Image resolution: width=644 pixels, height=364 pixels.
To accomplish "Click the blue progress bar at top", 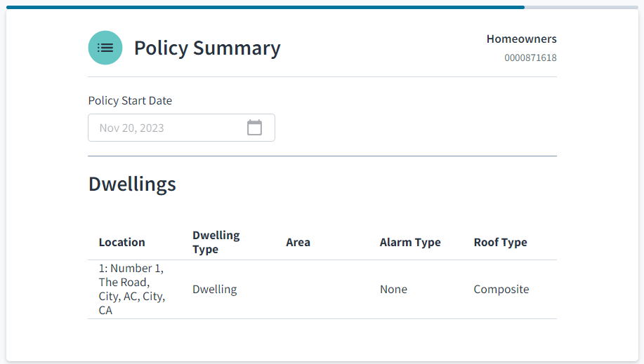I will click(265, 7).
